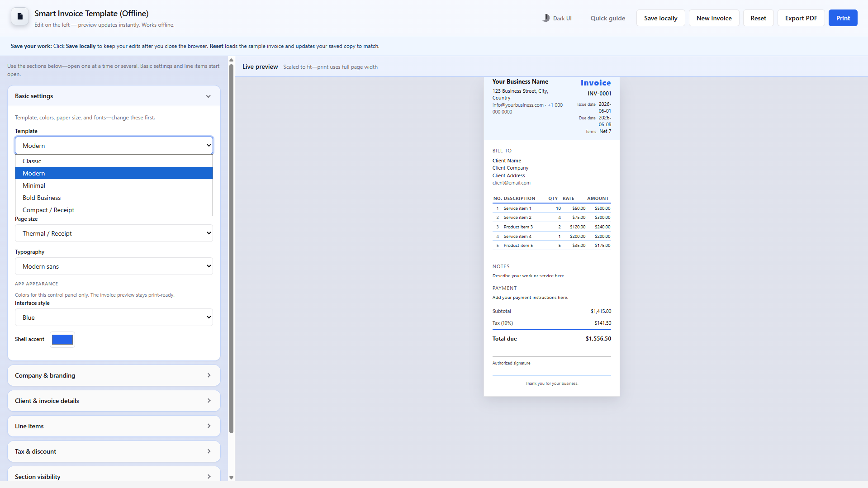Expand the Tax & discount section
868x488 pixels.
114,451
